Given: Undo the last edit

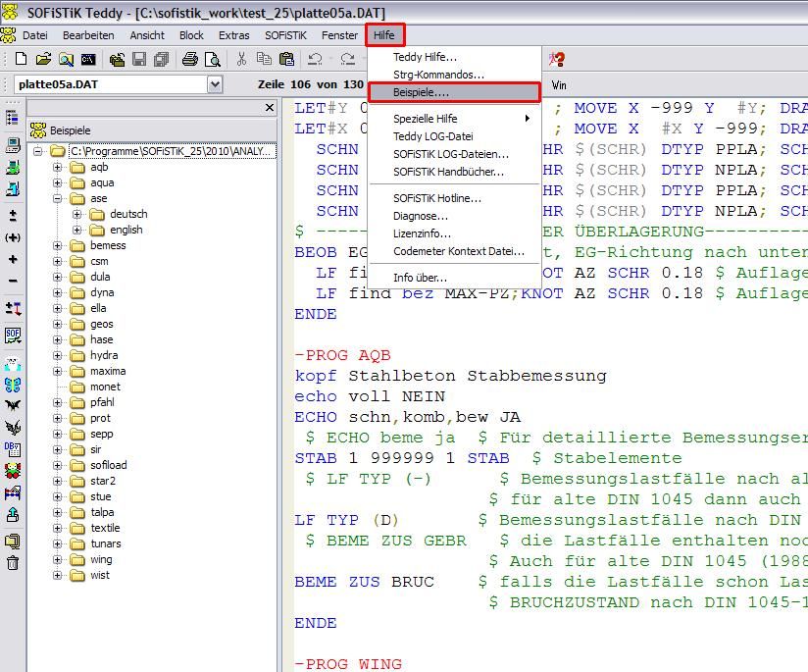Looking at the screenshot, I should pos(315,59).
